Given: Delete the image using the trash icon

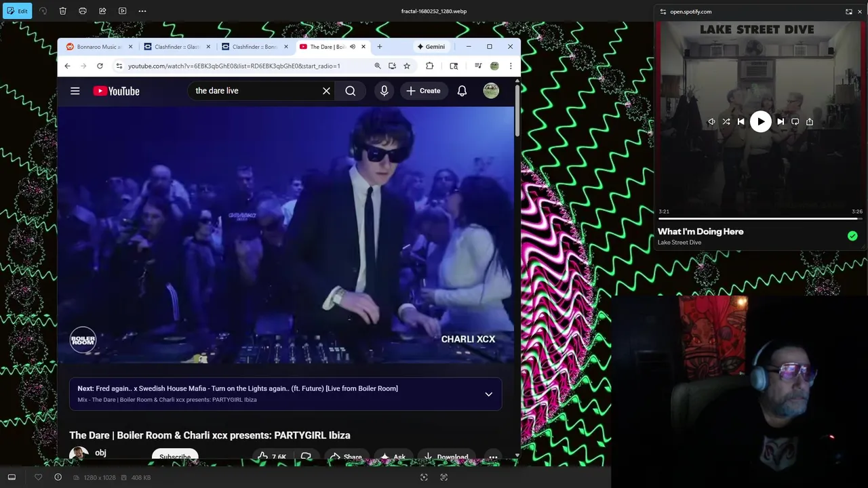Looking at the screenshot, I should 62,11.
